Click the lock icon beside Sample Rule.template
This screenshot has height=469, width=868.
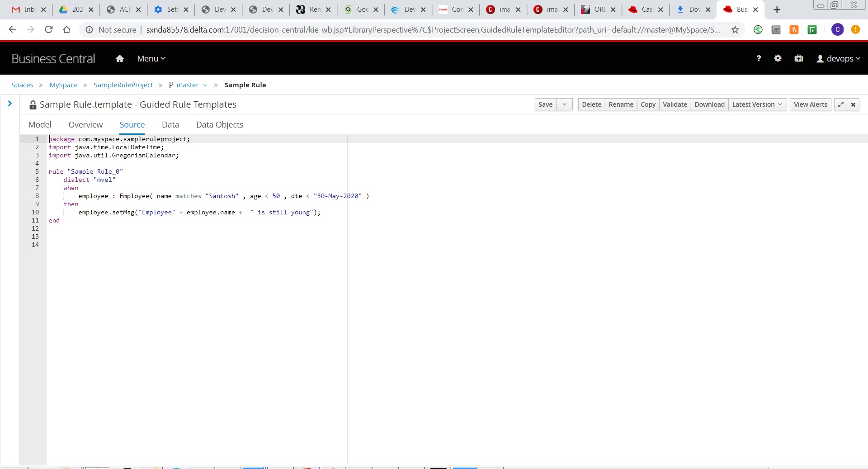(33, 105)
